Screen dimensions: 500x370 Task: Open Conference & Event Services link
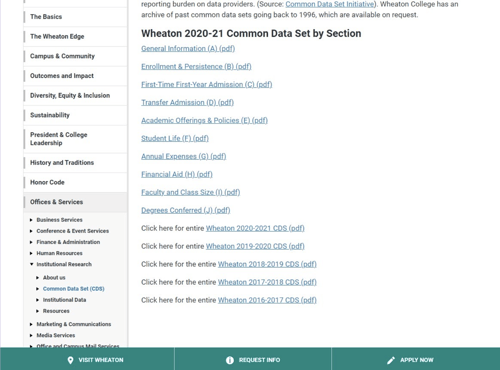click(73, 231)
